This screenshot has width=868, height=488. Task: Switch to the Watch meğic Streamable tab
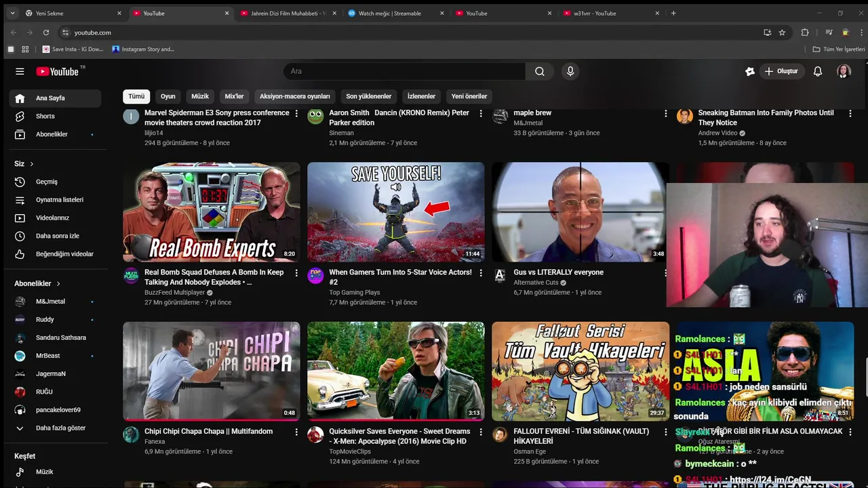(395, 13)
